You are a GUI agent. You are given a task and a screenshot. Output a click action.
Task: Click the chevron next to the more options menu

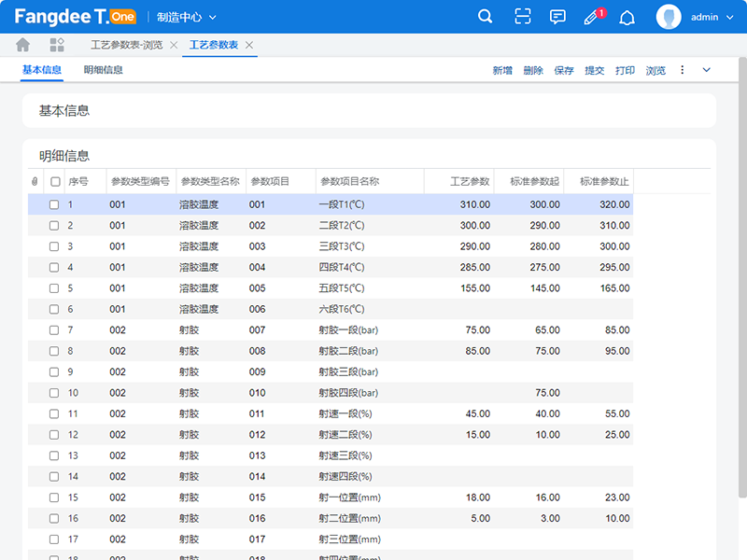coord(705,69)
